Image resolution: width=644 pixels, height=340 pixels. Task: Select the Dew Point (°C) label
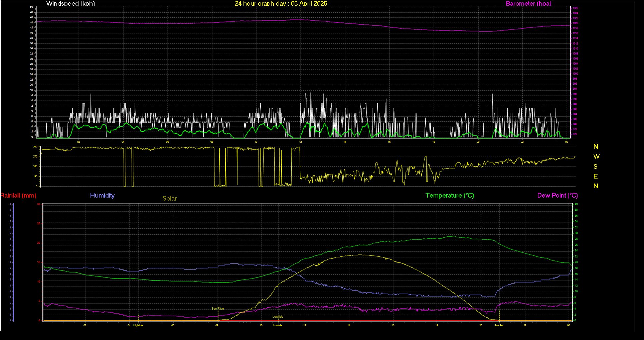pyautogui.click(x=557, y=196)
